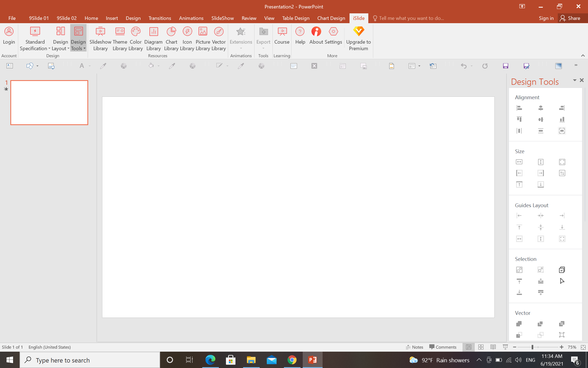Click the Align Left icon in Alignment

519,108
